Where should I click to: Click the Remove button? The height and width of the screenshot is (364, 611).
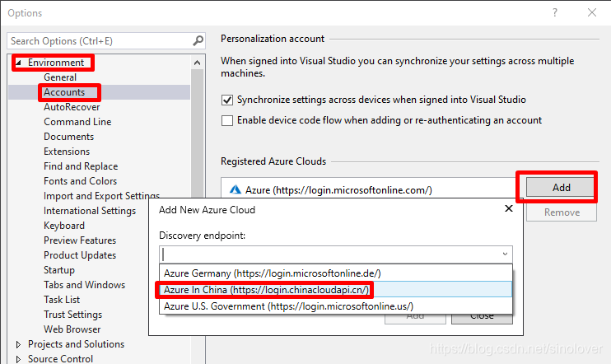[562, 212]
